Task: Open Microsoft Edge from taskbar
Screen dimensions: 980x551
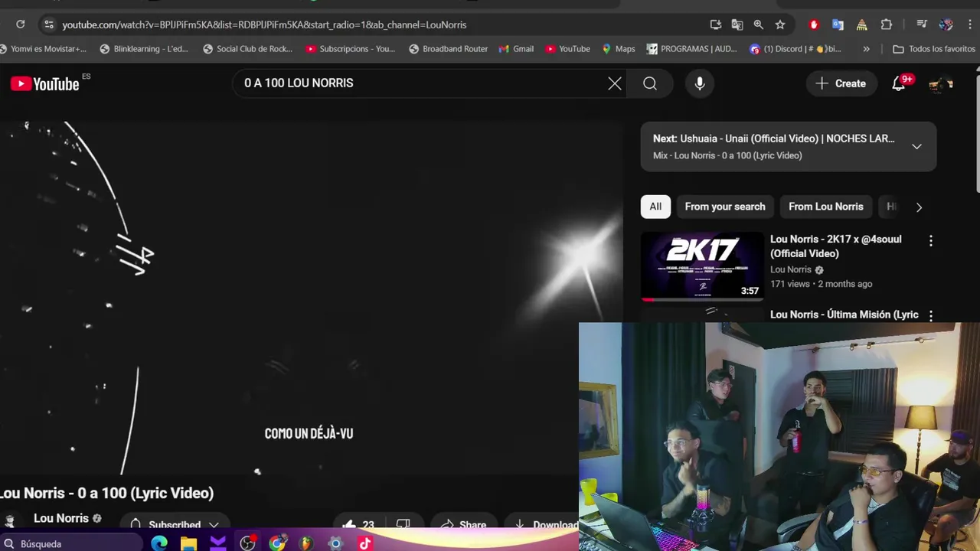Action: click(x=159, y=543)
